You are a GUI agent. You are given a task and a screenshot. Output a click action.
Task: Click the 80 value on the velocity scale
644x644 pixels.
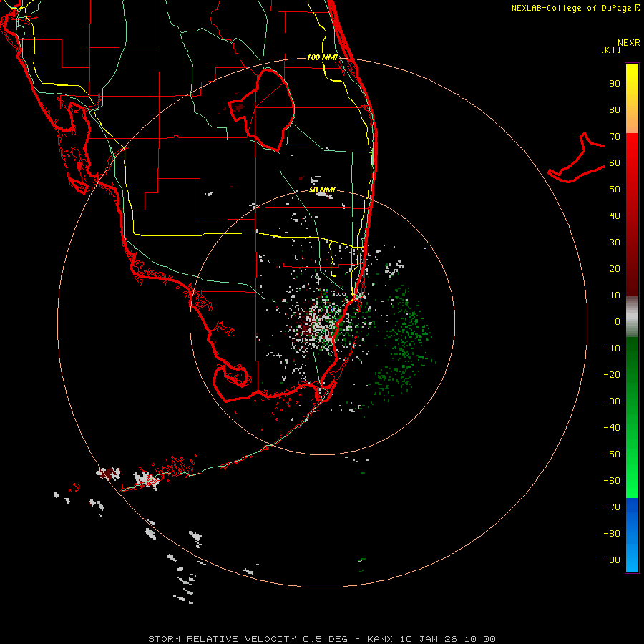point(615,109)
